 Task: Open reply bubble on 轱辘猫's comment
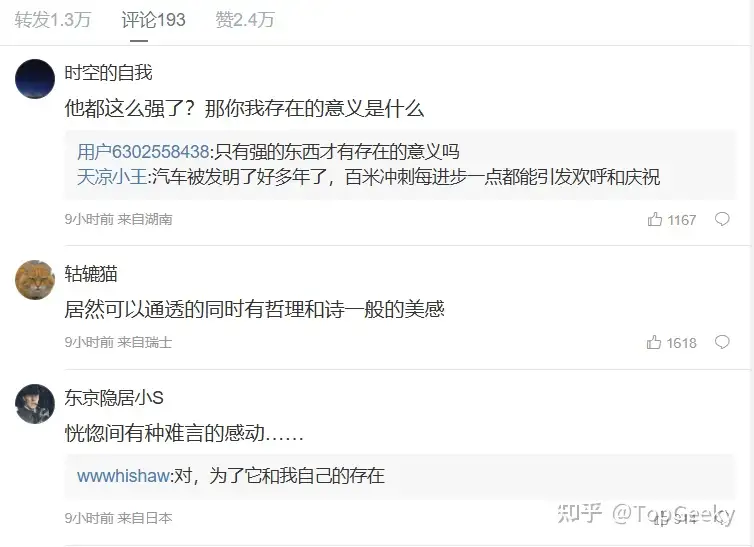722,342
